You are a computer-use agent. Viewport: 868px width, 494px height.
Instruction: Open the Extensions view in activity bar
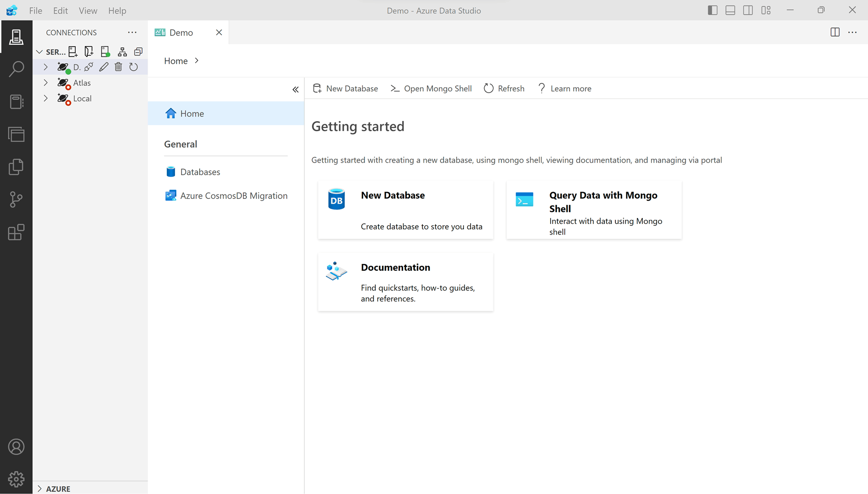click(16, 232)
